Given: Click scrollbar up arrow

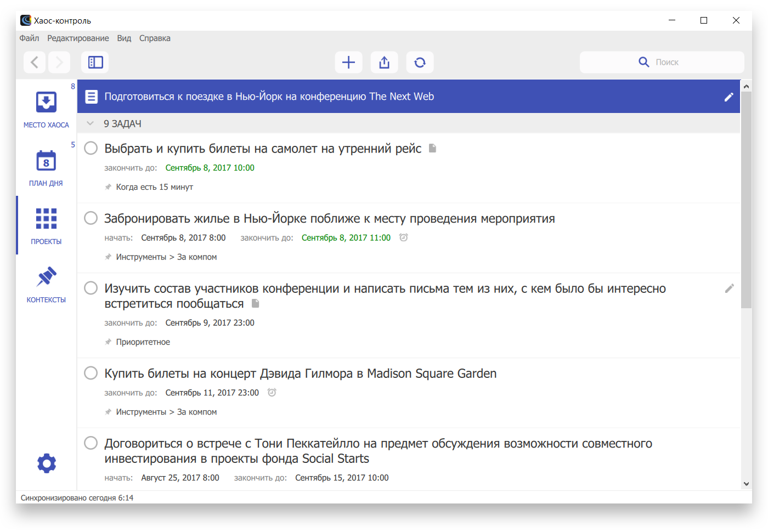Looking at the screenshot, I should (746, 86).
